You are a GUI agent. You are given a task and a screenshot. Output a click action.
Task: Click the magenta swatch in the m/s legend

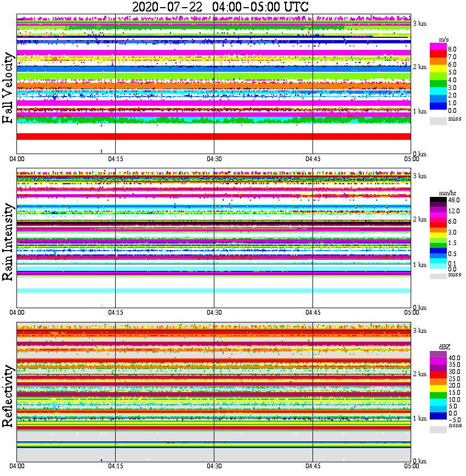(439, 47)
